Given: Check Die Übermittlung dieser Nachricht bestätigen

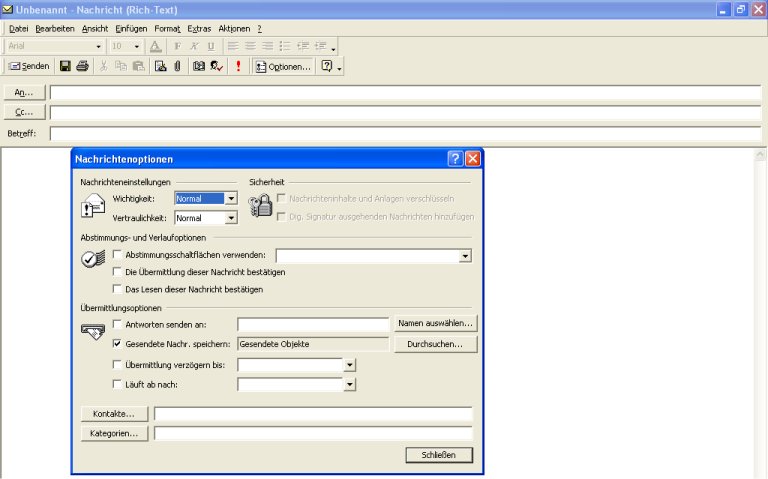Looking at the screenshot, I should point(117,272).
